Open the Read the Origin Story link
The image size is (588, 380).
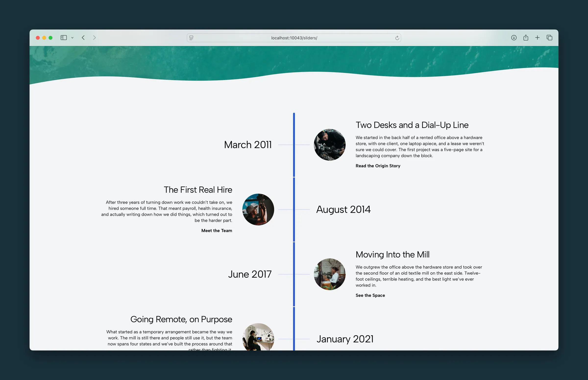tap(378, 166)
